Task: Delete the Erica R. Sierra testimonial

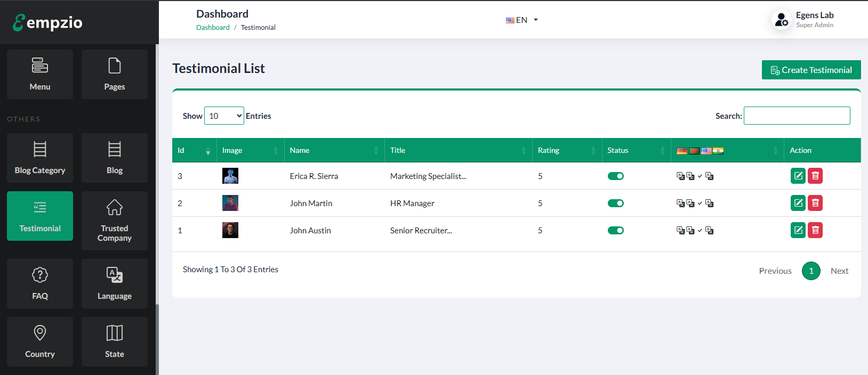Action: (x=815, y=176)
